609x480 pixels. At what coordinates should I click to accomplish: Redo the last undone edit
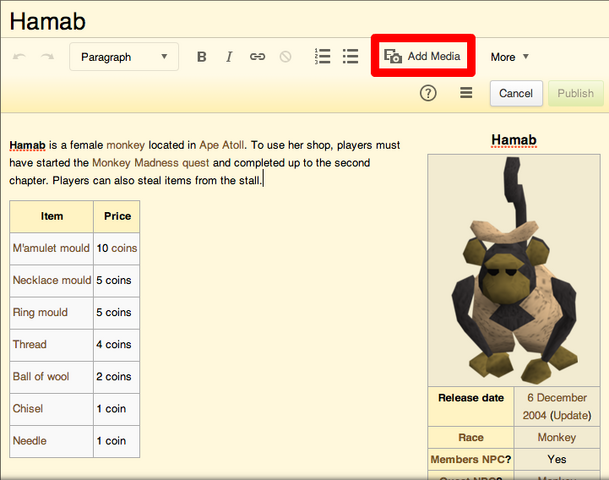pos(47,57)
